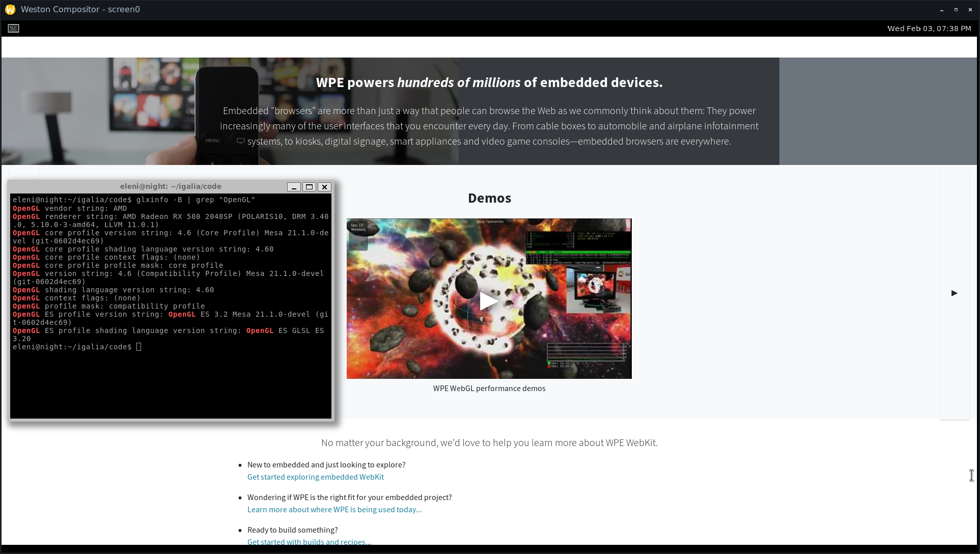Advance to the next demo with right arrow
This screenshot has width=980, height=554.
954,293
